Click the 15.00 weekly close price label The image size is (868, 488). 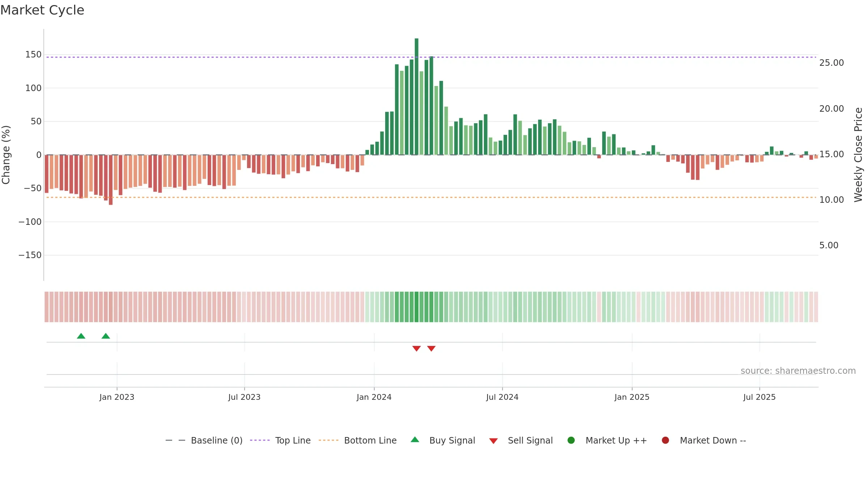click(831, 154)
